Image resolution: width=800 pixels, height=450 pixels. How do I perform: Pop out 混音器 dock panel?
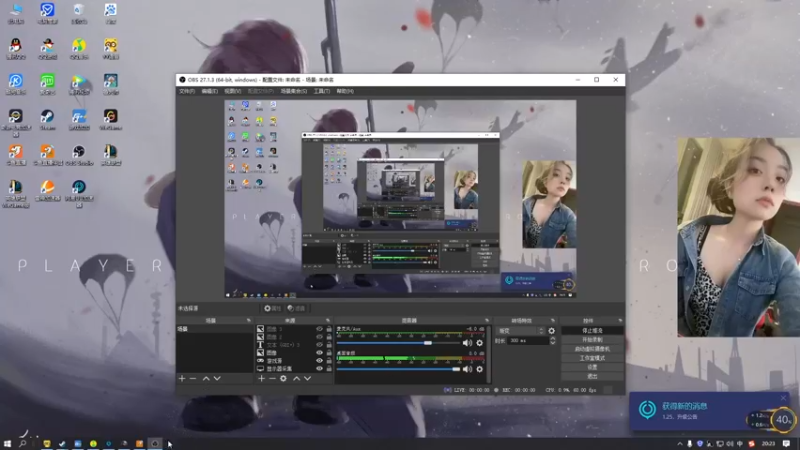click(x=487, y=320)
